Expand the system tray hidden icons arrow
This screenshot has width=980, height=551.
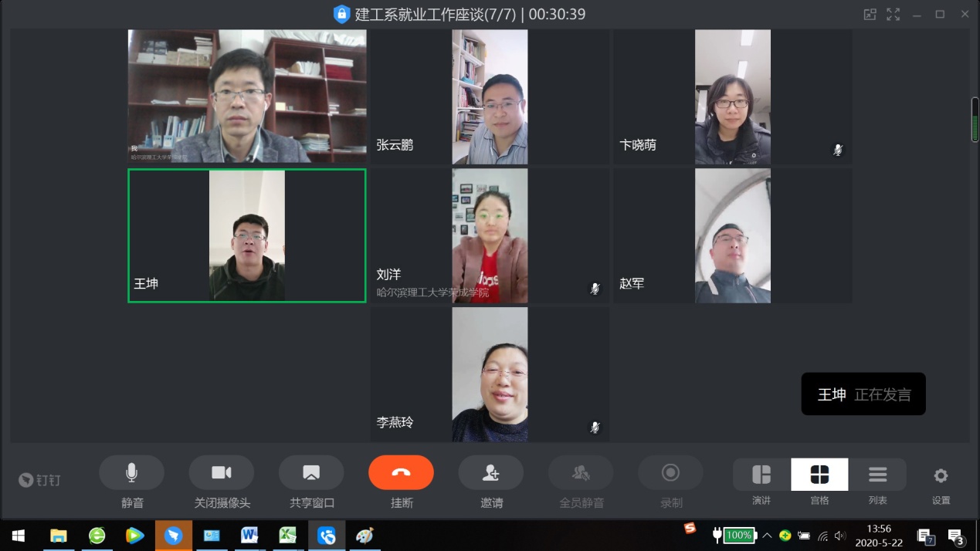point(767,536)
